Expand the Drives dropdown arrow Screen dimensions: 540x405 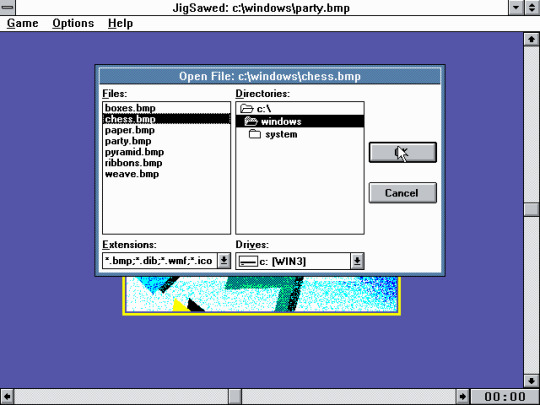click(357, 261)
